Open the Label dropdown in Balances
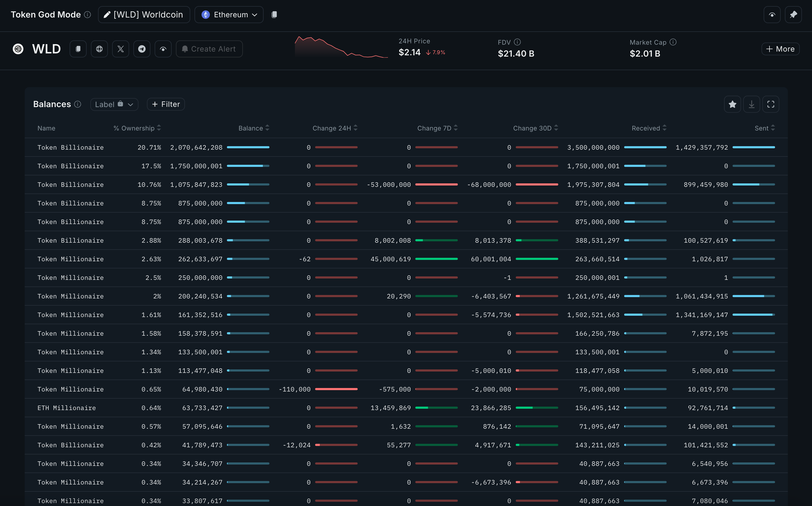 point(114,104)
